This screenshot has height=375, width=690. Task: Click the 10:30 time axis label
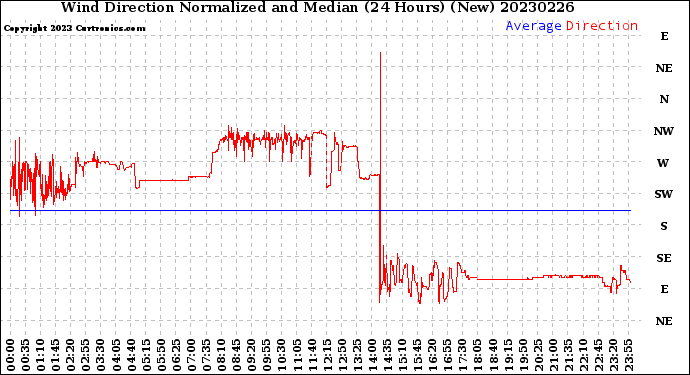point(282,355)
